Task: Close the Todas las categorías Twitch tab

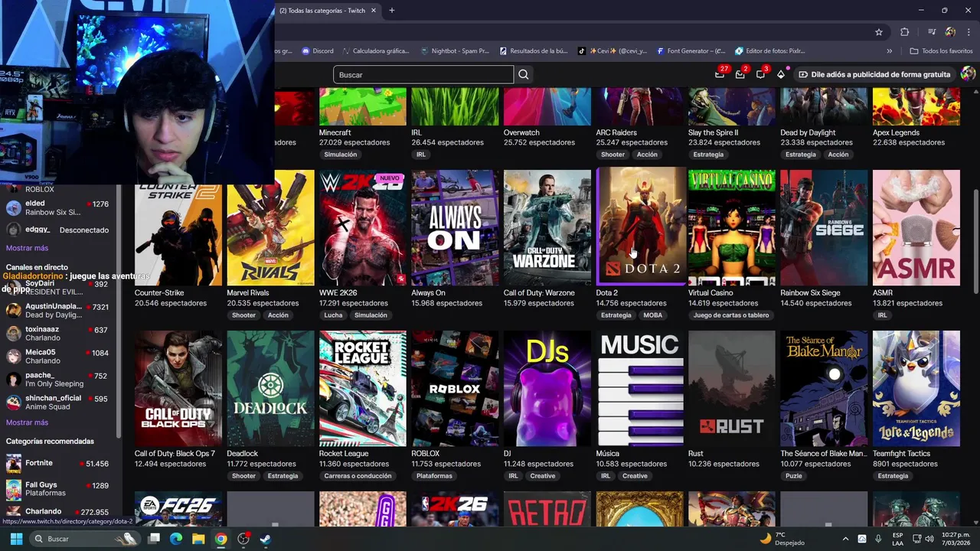Action: pyautogui.click(x=374, y=11)
